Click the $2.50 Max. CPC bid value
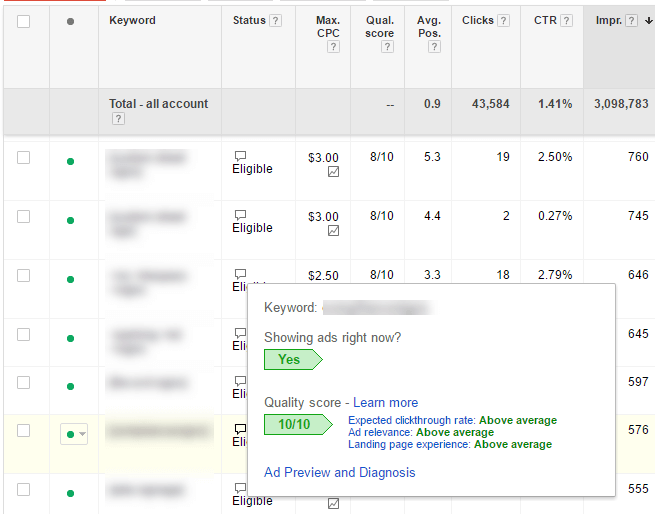Image resolution: width=655 pixels, height=514 pixels. [x=324, y=275]
